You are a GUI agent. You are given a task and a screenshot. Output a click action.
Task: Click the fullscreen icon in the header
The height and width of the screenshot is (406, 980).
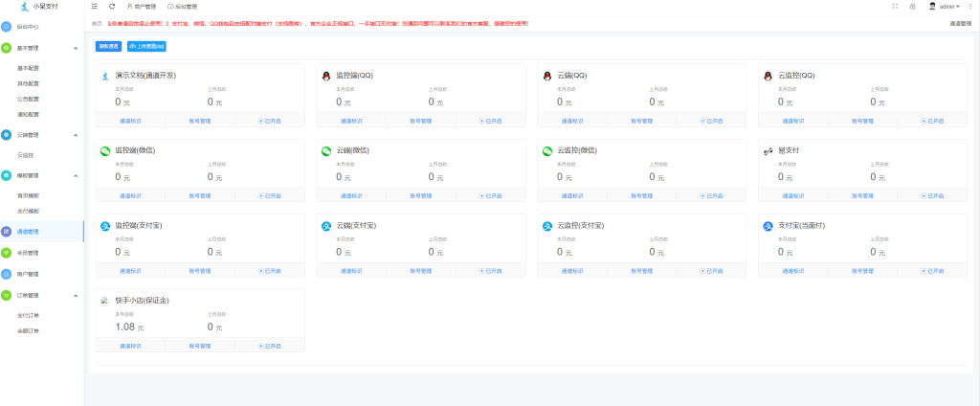894,6
